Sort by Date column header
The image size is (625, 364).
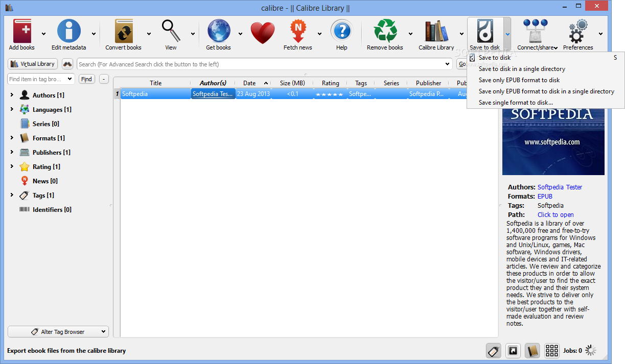click(253, 83)
